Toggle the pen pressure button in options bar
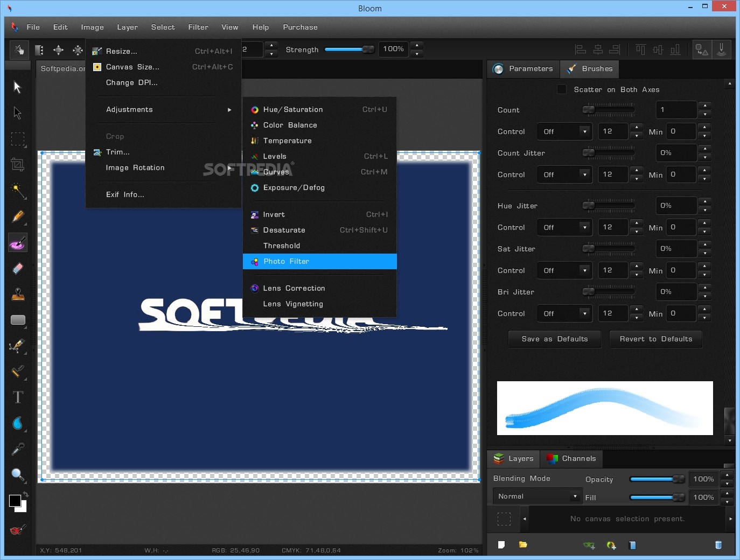Image resolution: width=740 pixels, height=560 pixels. [x=721, y=50]
